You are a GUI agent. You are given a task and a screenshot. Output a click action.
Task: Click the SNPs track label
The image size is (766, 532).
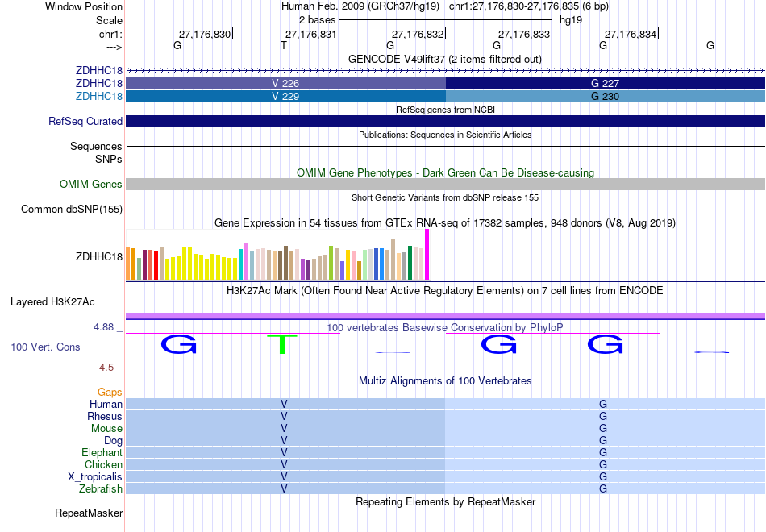tap(109, 160)
